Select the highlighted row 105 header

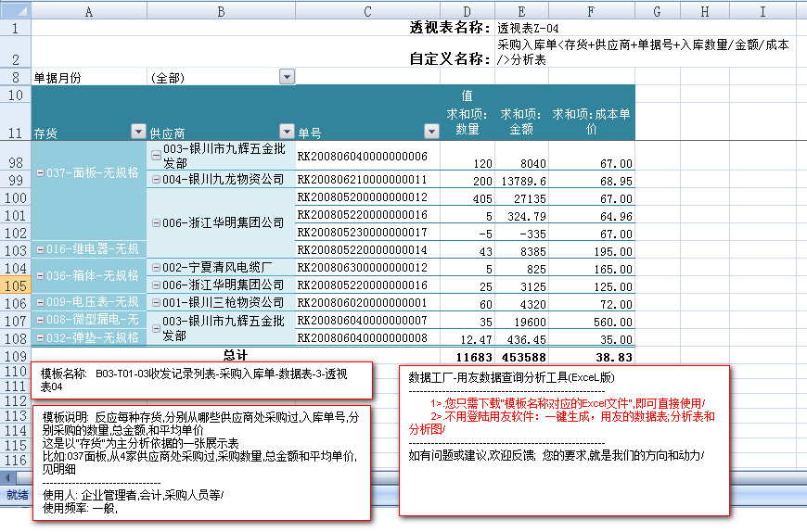[15, 285]
